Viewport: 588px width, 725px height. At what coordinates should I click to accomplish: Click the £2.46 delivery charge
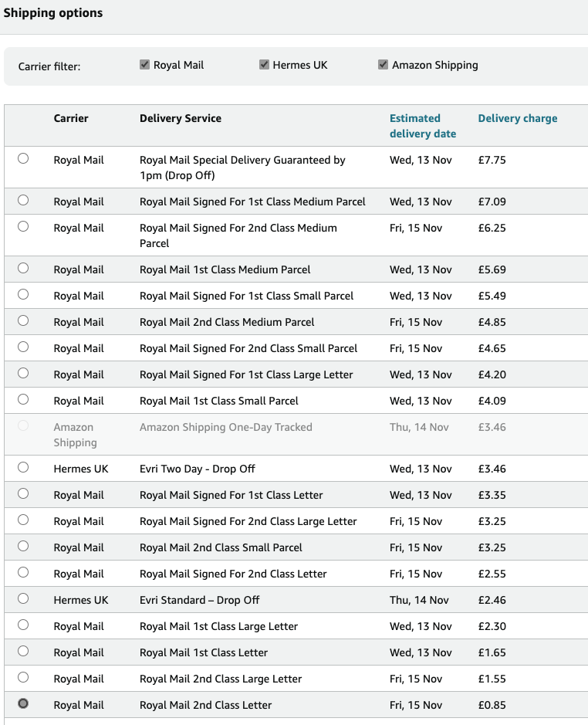pyautogui.click(x=492, y=600)
